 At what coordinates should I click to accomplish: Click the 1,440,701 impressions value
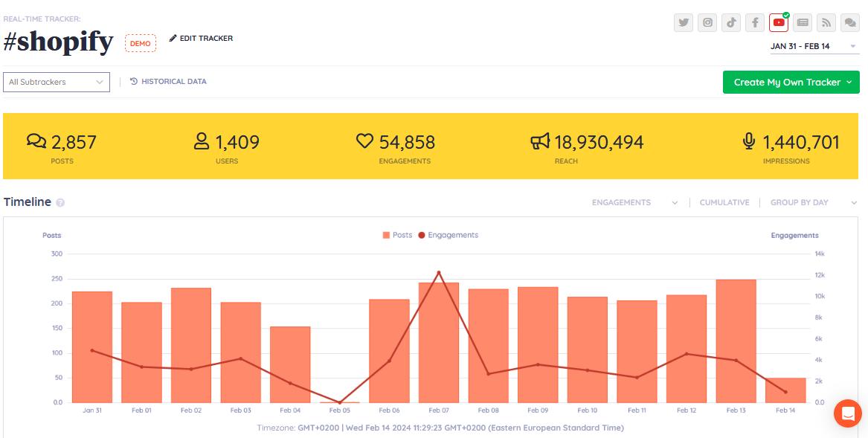[x=801, y=142]
